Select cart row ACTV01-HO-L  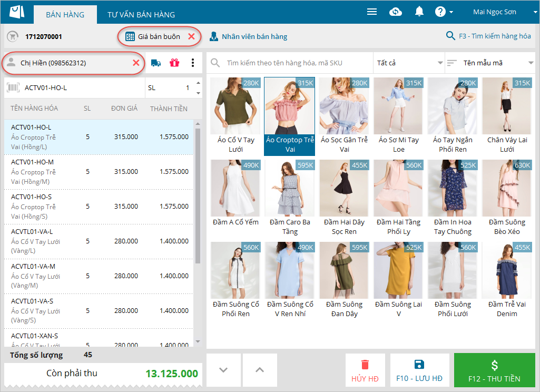point(99,137)
